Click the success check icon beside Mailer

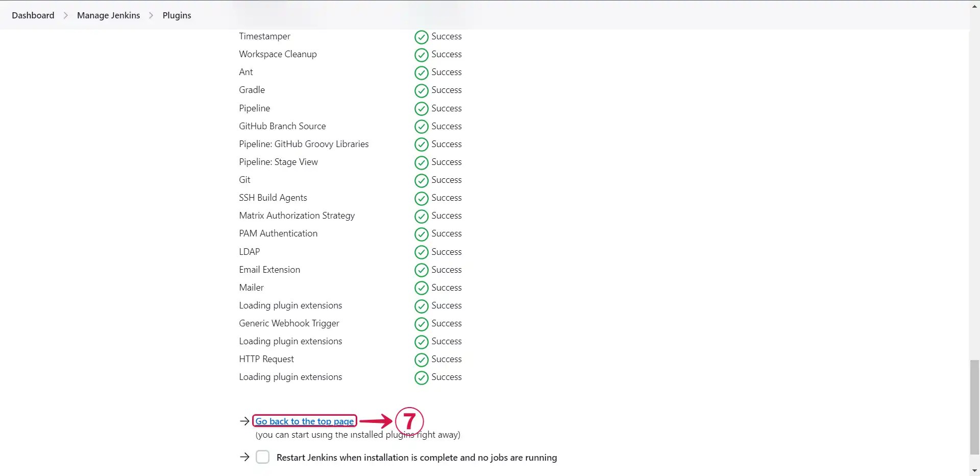click(x=421, y=288)
